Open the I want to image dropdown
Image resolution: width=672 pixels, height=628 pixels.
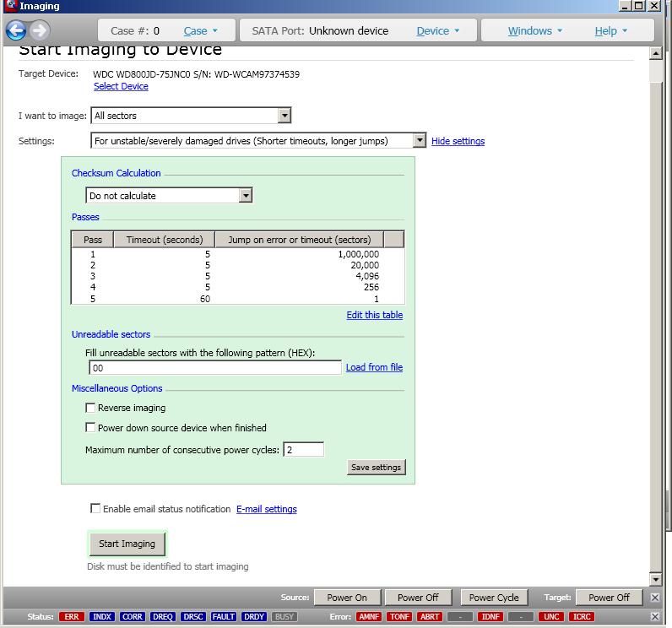point(285,116)
